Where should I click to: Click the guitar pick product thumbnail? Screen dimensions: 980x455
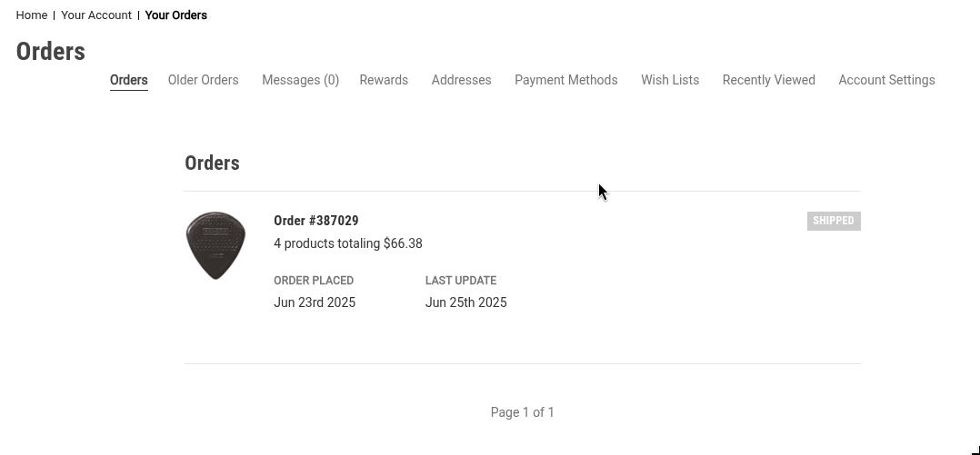click(215, 245)
